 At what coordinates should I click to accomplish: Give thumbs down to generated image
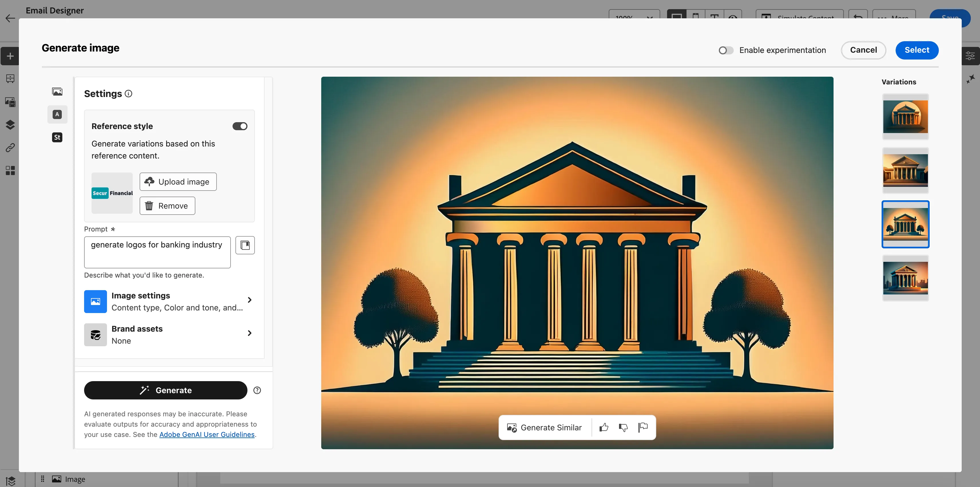[623, 428]
